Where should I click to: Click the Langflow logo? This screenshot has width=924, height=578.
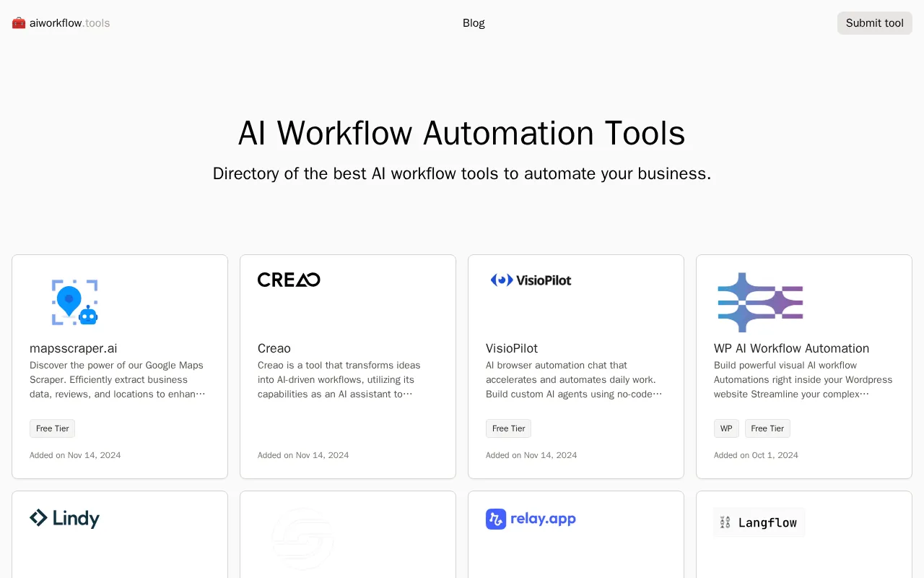pyautogui.click(x=759, y=522)
